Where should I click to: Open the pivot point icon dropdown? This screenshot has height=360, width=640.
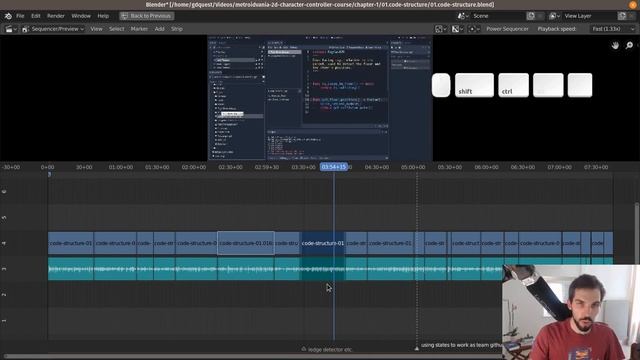[x=474, y=29]
